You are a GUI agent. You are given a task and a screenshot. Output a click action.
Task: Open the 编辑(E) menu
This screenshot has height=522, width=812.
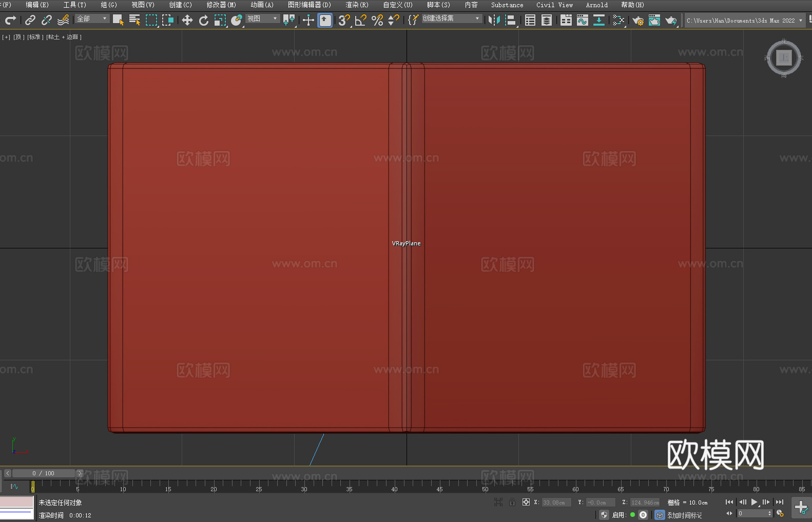(x=37, y=5)
